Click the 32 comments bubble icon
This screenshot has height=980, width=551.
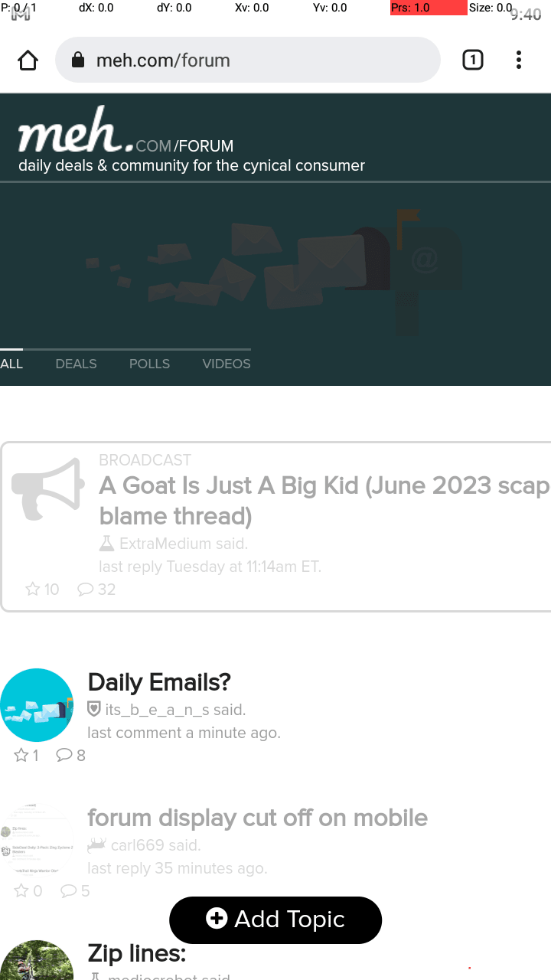tap(86, 589)
